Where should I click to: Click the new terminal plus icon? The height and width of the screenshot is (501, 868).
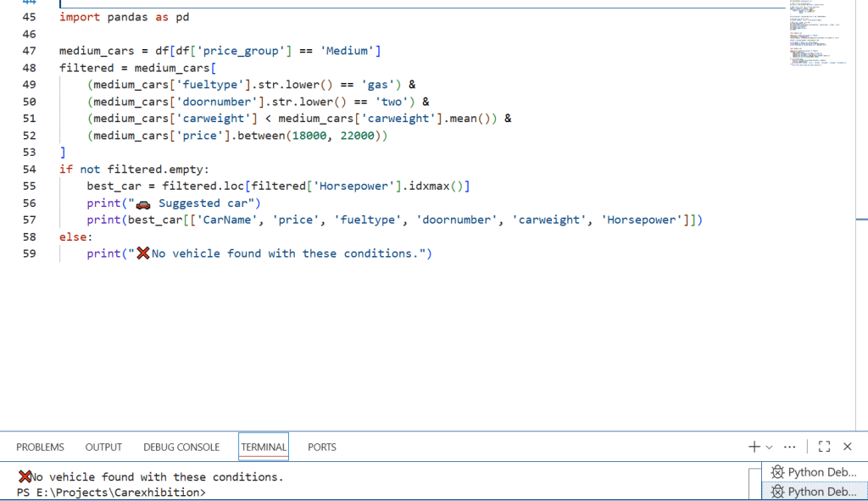coord(754,447)
